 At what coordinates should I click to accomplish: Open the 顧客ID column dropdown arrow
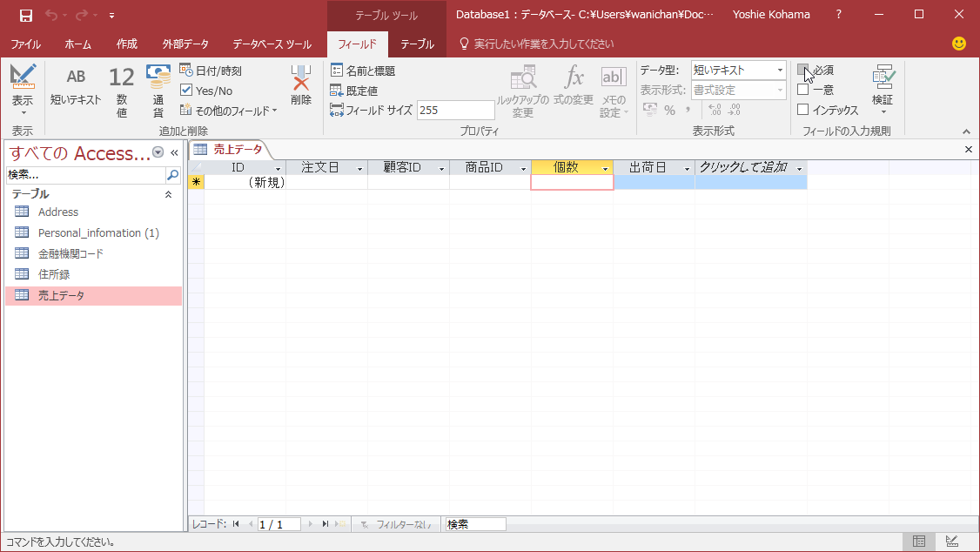click(x=442, y=168)
